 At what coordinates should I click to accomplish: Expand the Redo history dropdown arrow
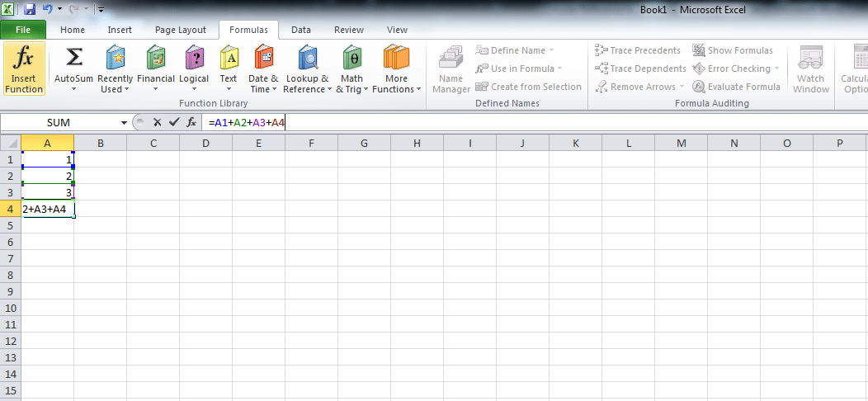pyautogui.click(x=87, y=9)
